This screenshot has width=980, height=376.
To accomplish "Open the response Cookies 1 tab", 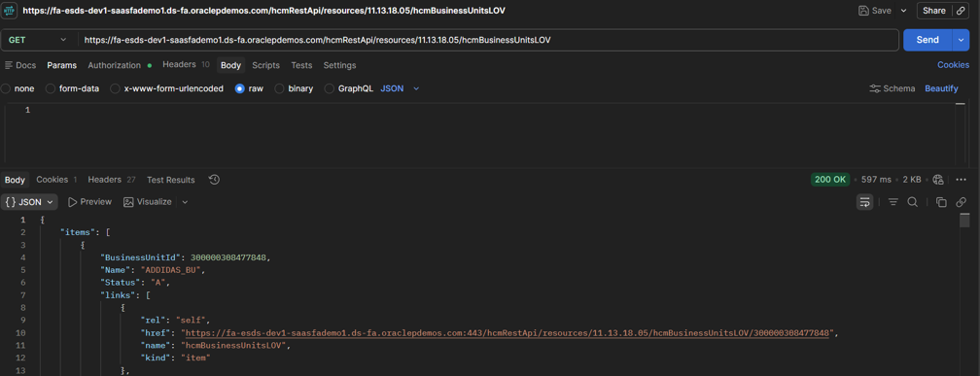I will coord(56,179).
